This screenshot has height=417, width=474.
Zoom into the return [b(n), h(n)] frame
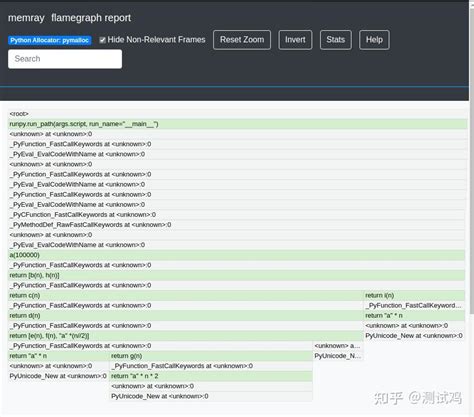click(237, 275)
